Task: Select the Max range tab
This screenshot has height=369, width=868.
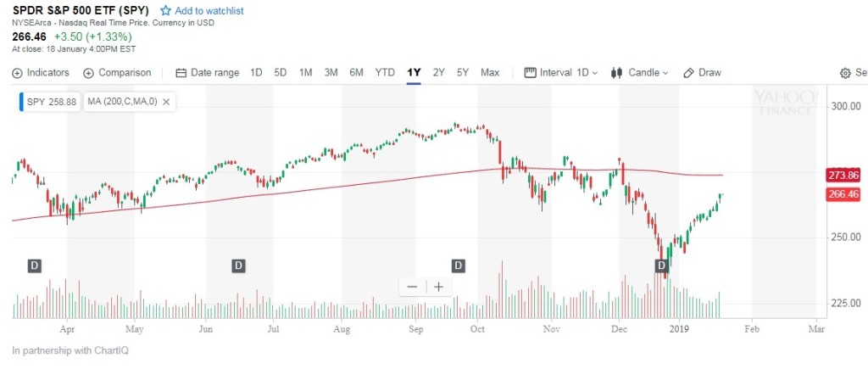Action: [x=490, y=73]
